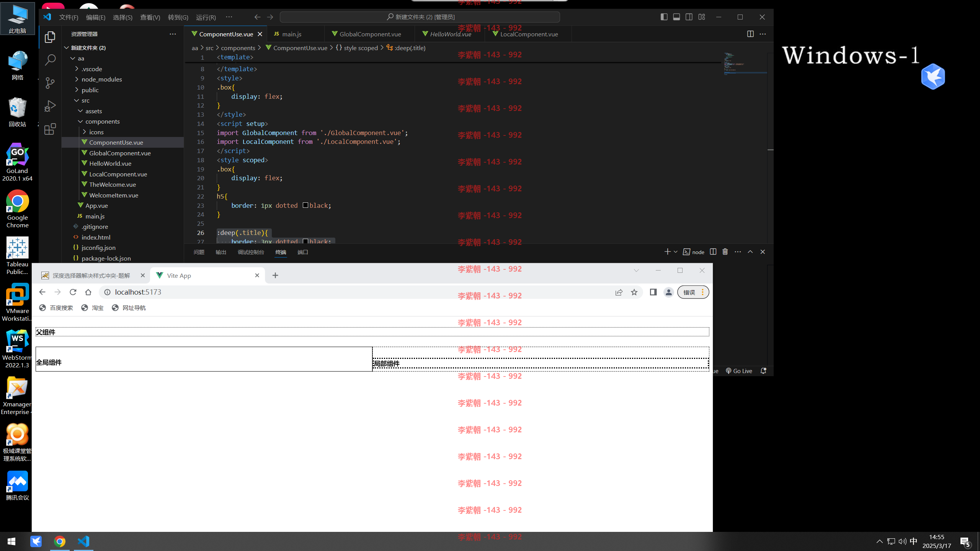Screen dimensions: 980x551
Task: Open a new Chrome tab
Action: pyautogui.click(x=275, y=275)
